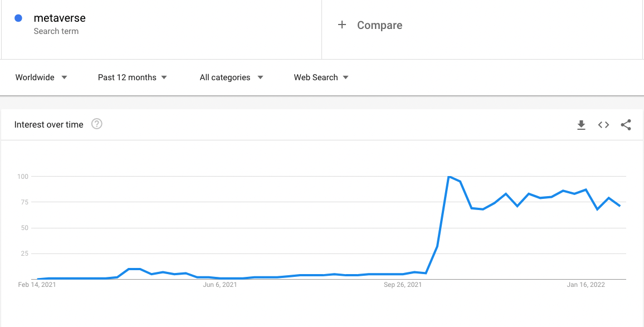This screenshot has width=644, height=327.
Task: Change the Past 12 months time range
Action: [132, 77]
